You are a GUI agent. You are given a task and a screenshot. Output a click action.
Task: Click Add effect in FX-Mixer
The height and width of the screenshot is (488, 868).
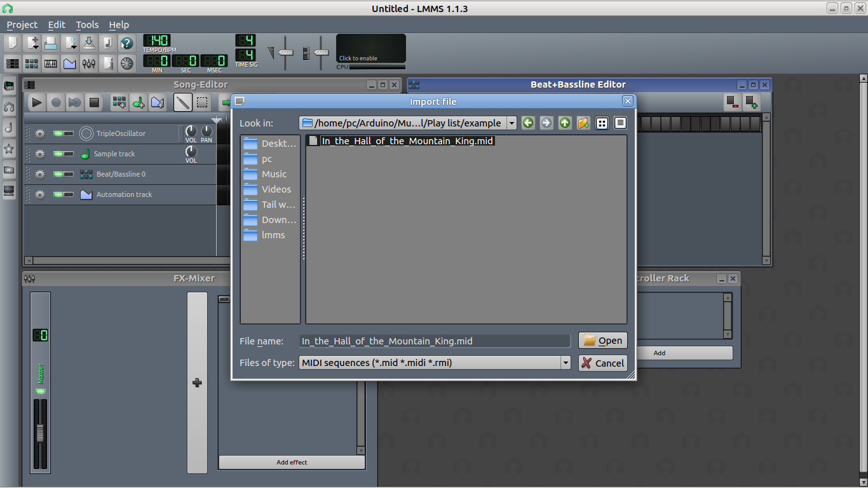coord(292,462)
